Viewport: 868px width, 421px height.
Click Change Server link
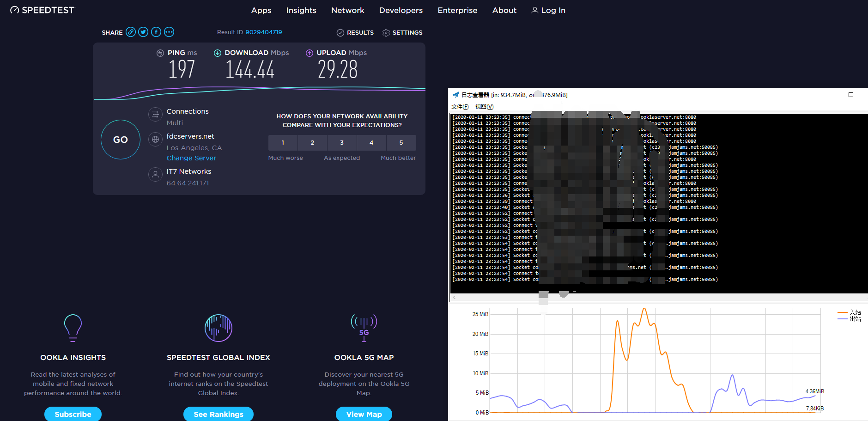coord(191,158)
